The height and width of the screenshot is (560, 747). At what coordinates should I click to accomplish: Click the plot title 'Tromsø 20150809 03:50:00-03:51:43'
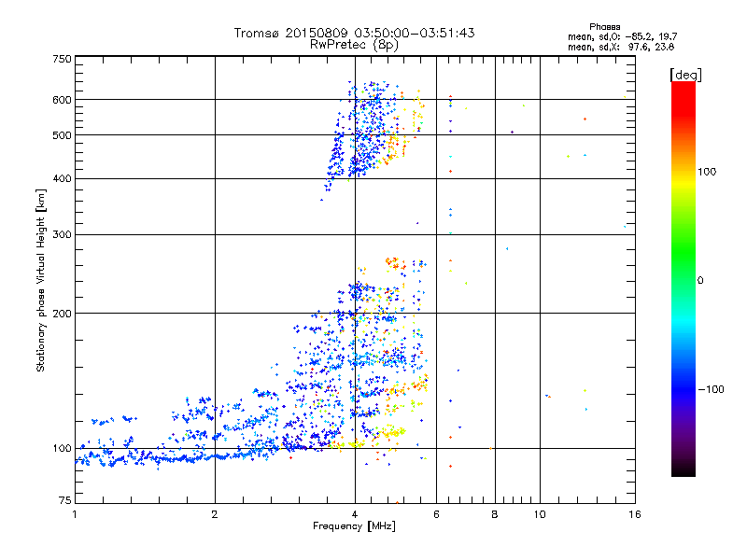pos(354,33)
